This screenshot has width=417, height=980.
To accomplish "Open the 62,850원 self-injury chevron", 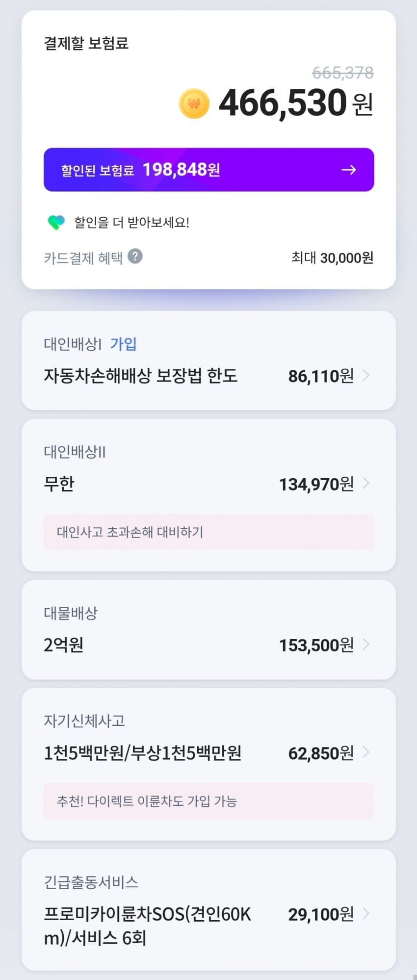I will (x=366, y=752).
